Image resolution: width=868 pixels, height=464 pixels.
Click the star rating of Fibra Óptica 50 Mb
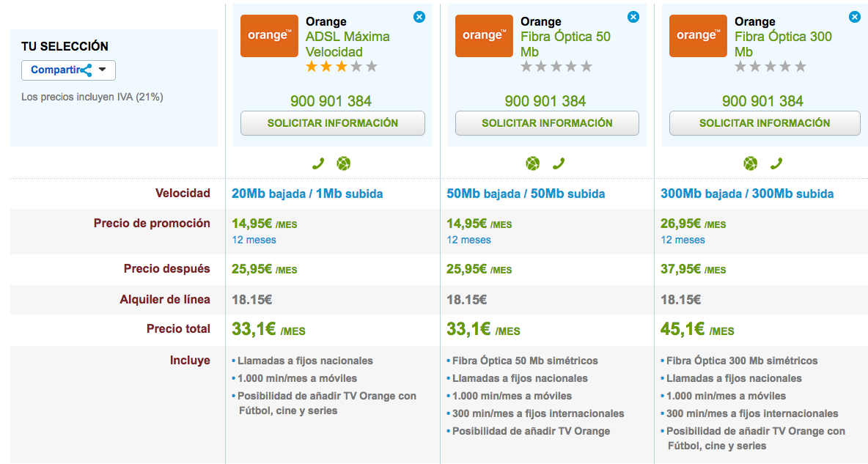pos(556,67)
